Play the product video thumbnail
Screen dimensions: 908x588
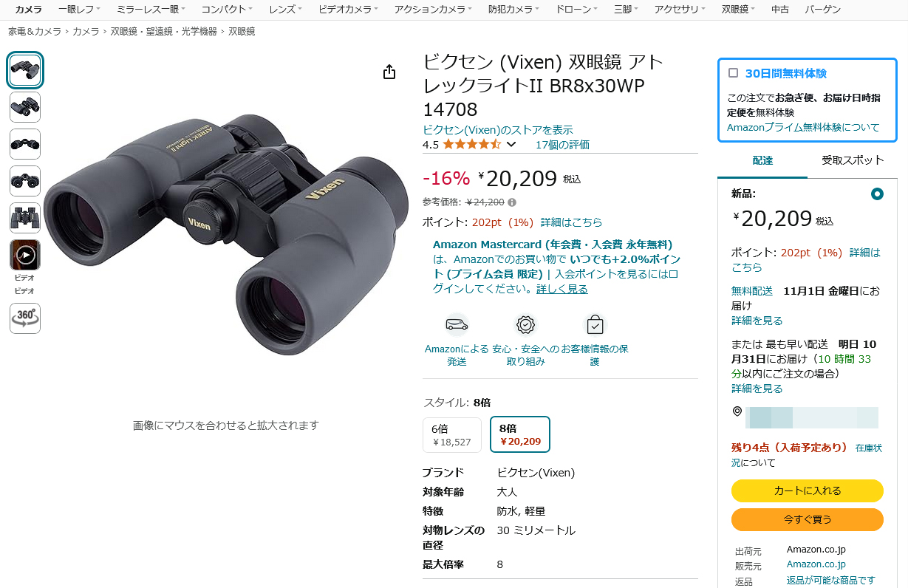[x=25, y=255]
